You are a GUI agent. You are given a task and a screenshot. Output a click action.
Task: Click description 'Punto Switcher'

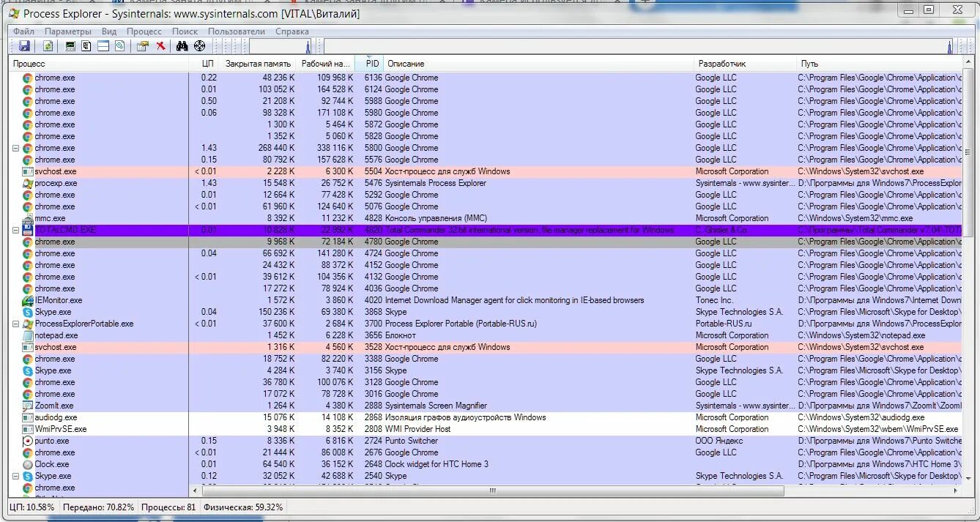(412, 441)
